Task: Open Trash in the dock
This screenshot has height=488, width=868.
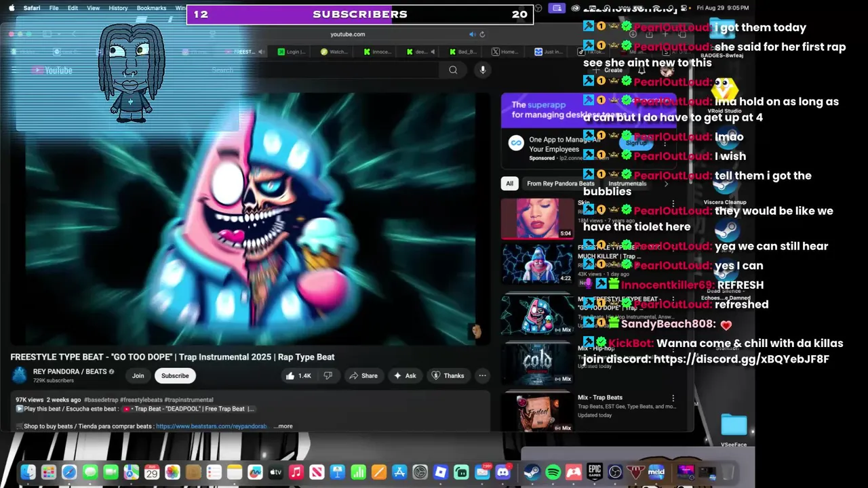Action: point(727,472)
